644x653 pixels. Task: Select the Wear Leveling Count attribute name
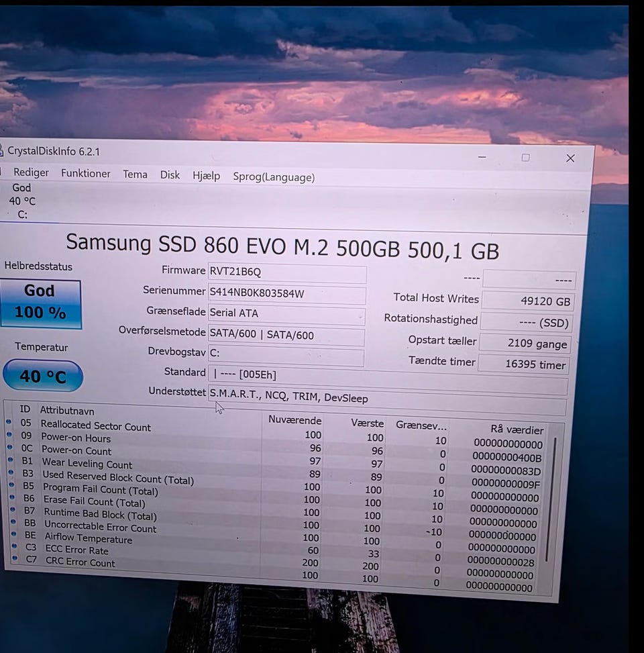pos(87,463)
